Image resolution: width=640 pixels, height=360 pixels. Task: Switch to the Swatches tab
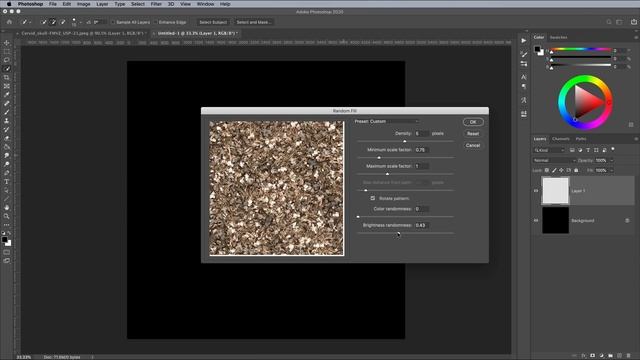pyautogui.click(x=558, y=37)
